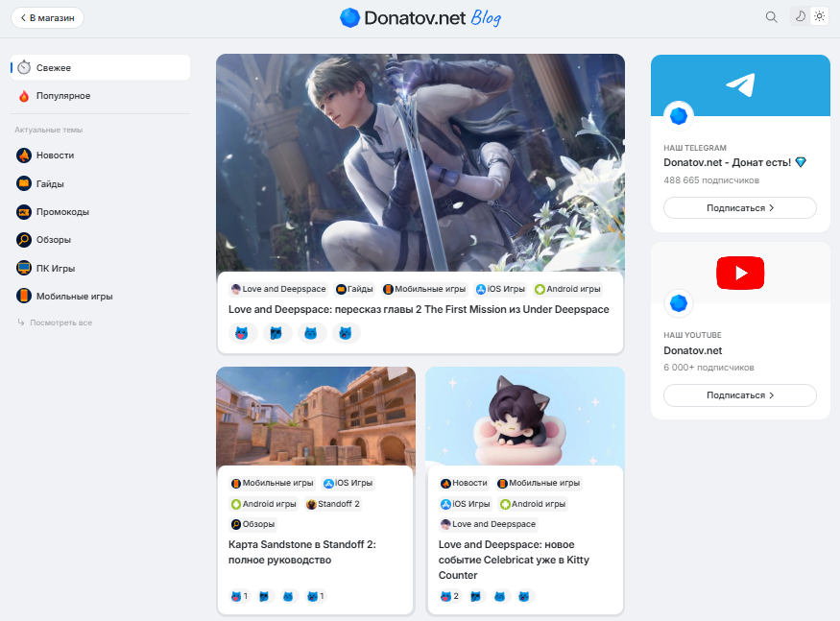React with smiling cat on Sandstone post
This screenshot has width=840, height=621.
288,596
